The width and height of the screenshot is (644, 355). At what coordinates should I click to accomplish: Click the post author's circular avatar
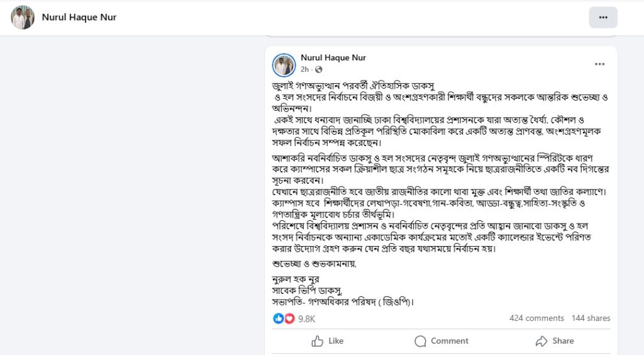pyautogui.click(x=284, y=64)
